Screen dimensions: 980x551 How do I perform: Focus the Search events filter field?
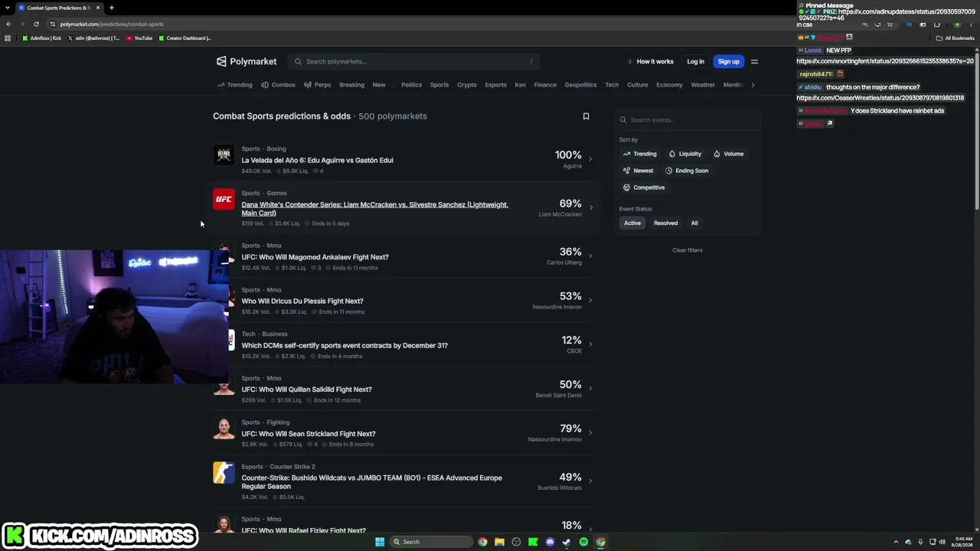(688, 120)
